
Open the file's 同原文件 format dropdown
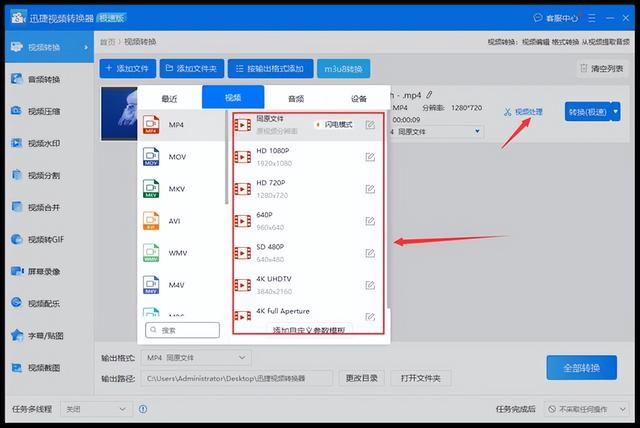437,131
